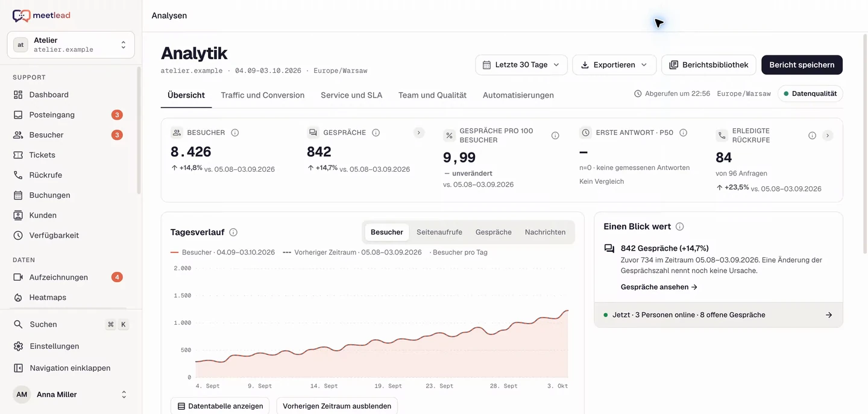Click the arrow on the Jetzt online row
This screenshot has height=414, width=868.
[829, 315]
